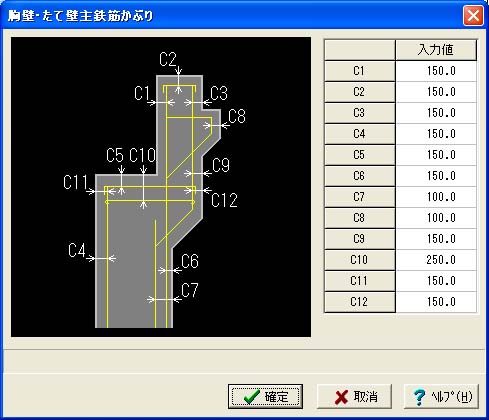Image resolution: width=489 pixels, height=420 pixels.
Task: Select the C11 input value cell
Action: point(436,281)
